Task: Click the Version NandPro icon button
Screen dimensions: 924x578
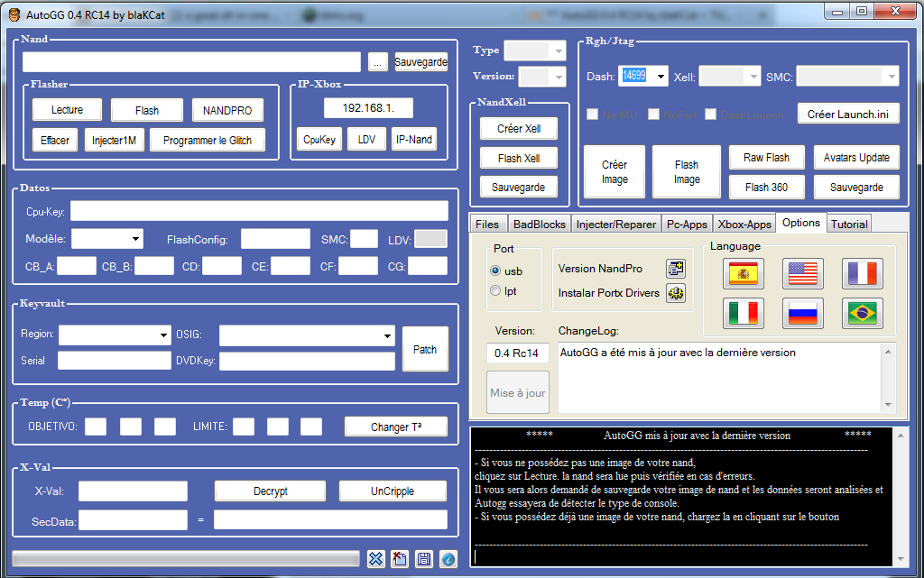Action: (x=676, y=269)
